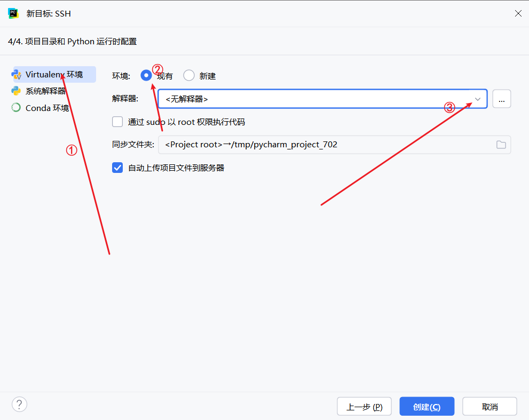
Task: Click the Conda ring icon
Action: [x=16, y=108]
